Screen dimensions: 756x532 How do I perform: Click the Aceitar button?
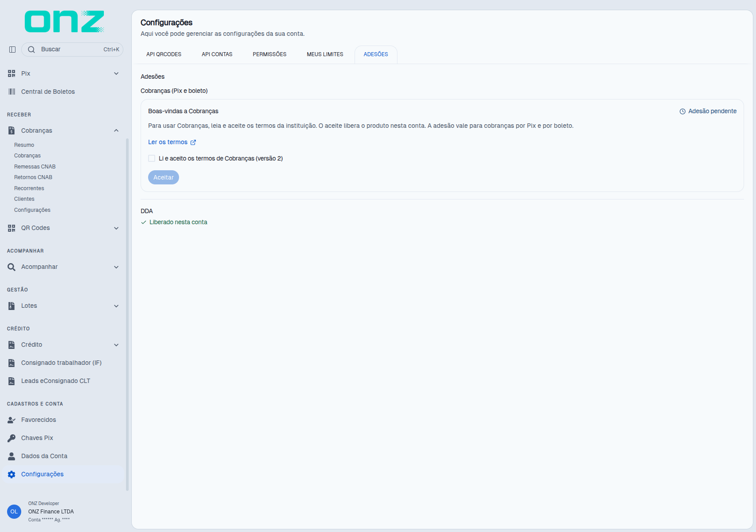[x=164, y=177]
